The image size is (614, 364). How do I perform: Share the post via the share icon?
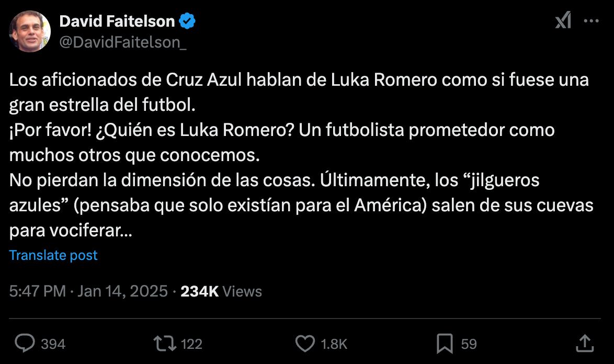[585, 344]
